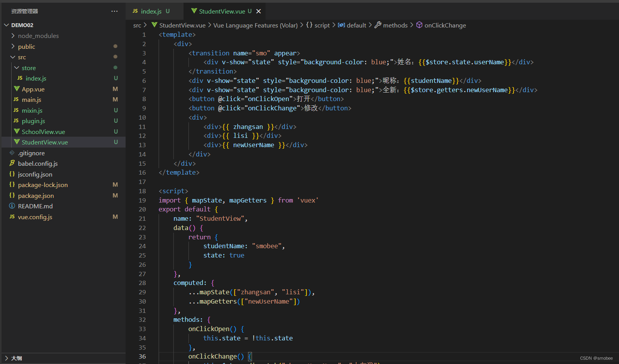Open App.vue file
Screen dimensions: 619x364
click(33, 89)
